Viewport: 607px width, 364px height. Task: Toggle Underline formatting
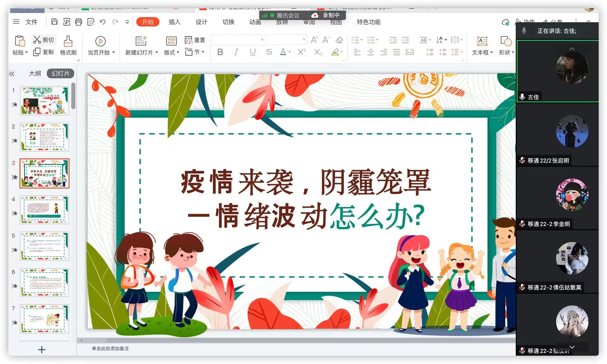(253, 52)
